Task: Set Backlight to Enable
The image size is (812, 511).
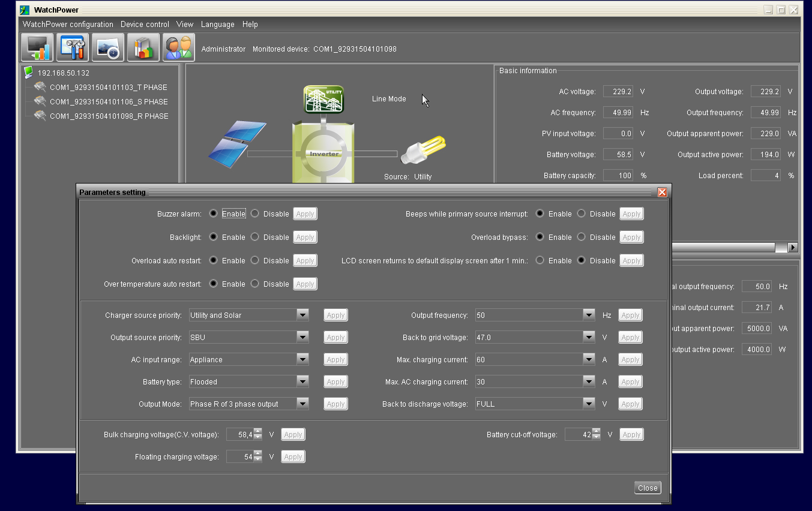Action: (x=213, y=237)
